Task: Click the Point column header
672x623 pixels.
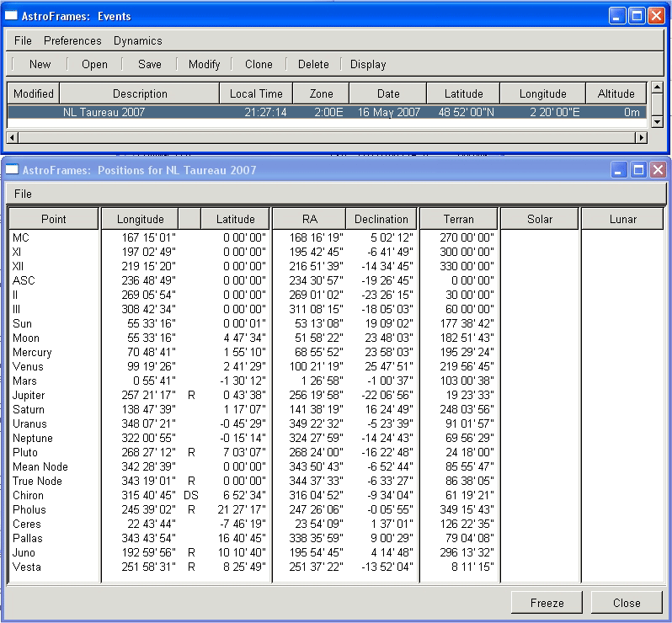Action: 54,219
